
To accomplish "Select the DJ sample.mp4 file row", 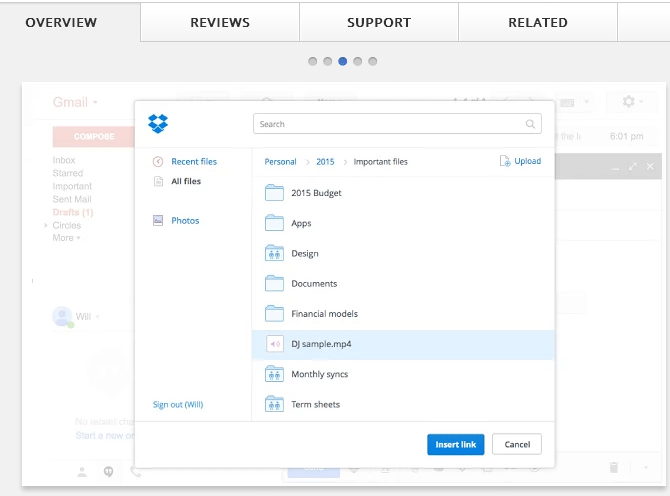I will [403, 344].
